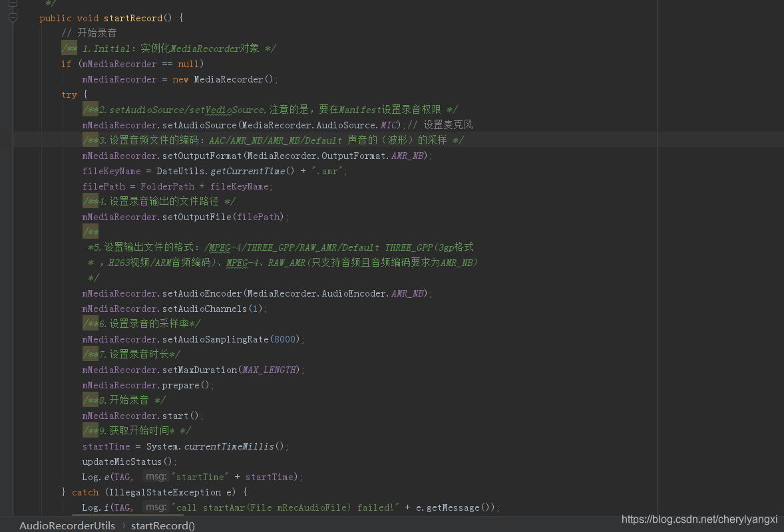Click the mMediaRecorder.prepare() line
Viewport: 784px width, 532px height.
coord(148,385)
